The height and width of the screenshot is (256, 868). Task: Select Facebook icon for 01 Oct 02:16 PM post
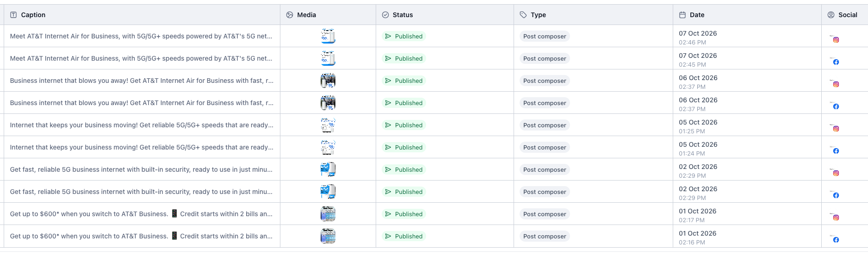coord(836,240)
